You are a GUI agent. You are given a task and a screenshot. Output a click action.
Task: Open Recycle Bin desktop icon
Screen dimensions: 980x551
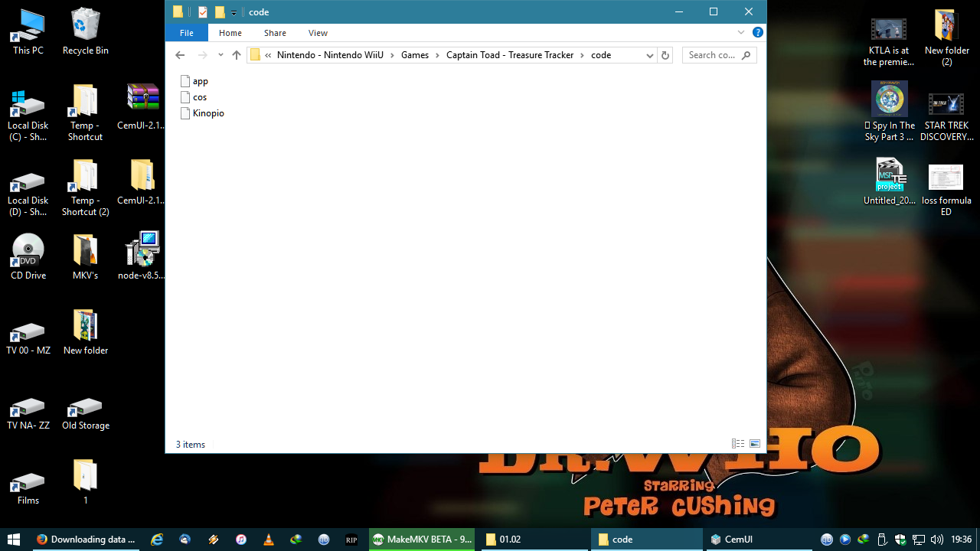click(x=85, y=32)
